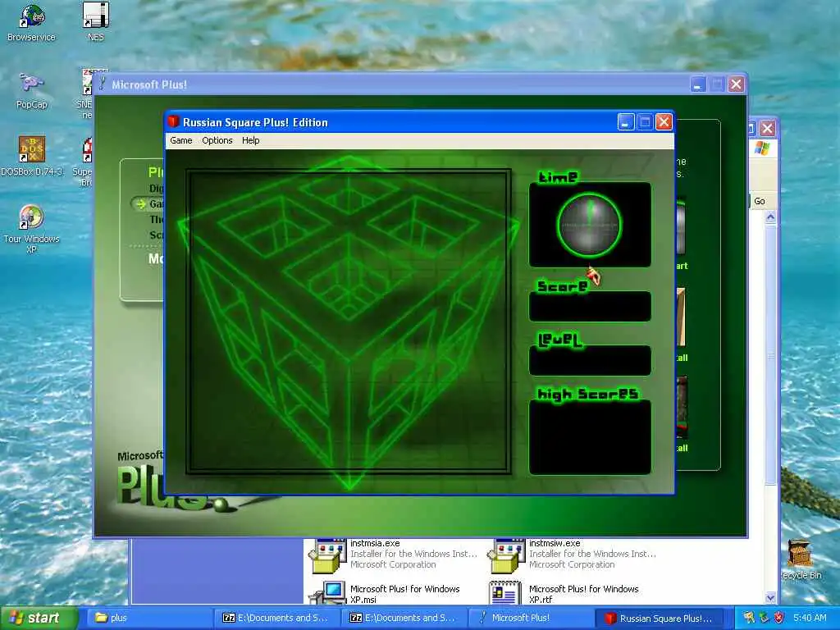Click the Microsoft Plus! window title icon
840x630 pixels.
[x=102, y=84]
